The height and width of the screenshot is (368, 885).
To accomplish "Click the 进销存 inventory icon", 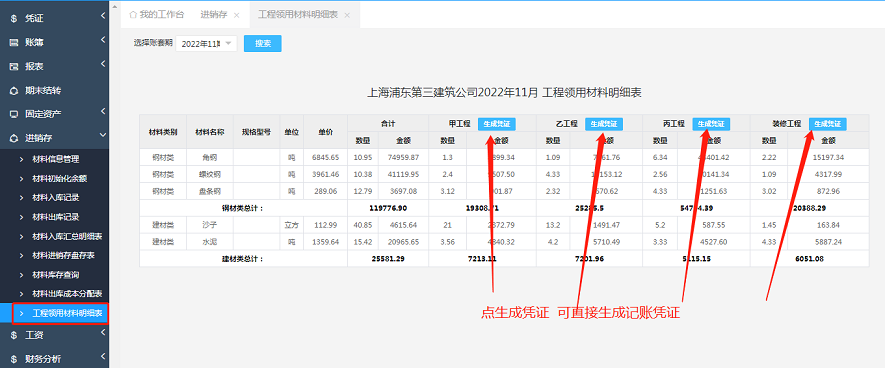I will tap(14, 138).
